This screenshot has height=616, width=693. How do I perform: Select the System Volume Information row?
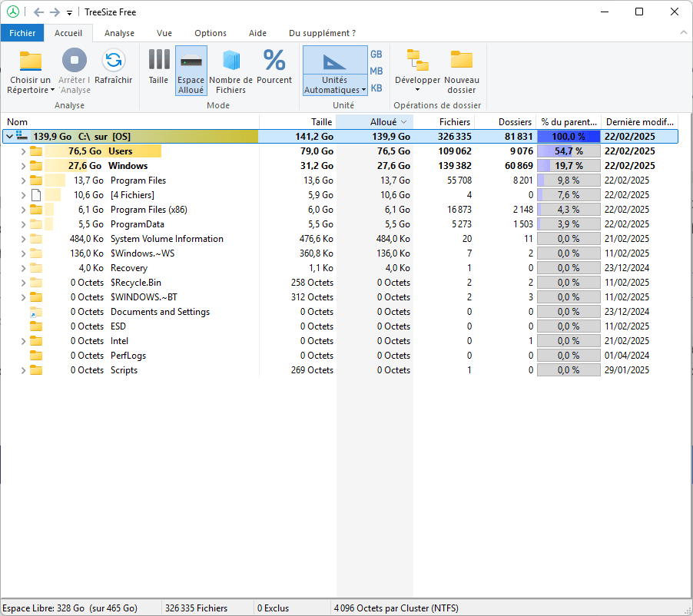340,239
